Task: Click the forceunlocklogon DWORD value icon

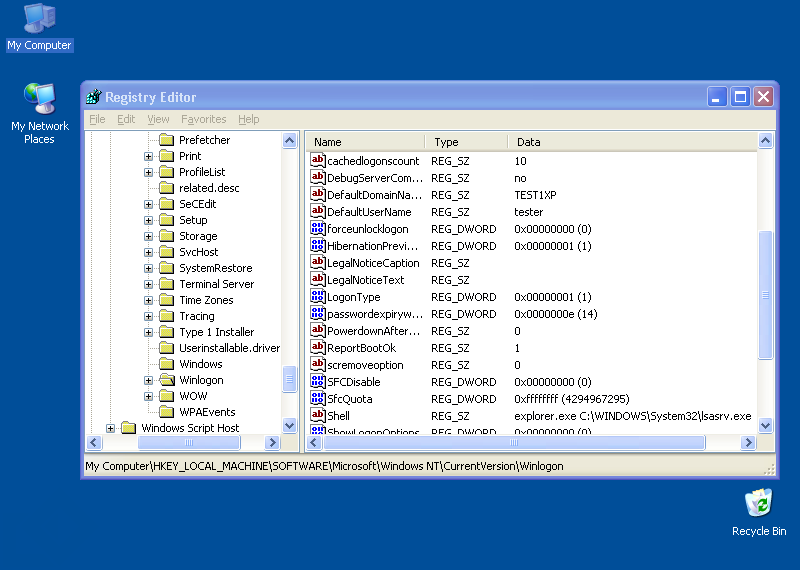Action: click(x=317, y=229)
